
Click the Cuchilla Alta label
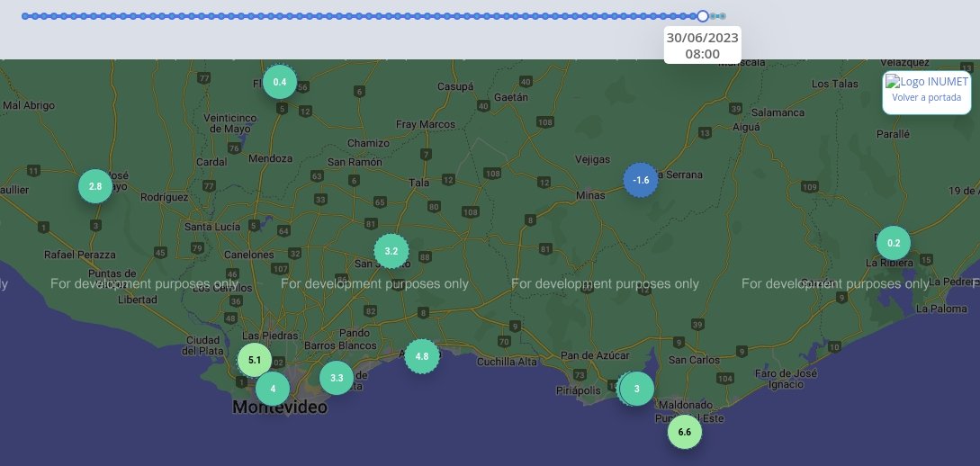pyautogui.click(x=507, y=362)
